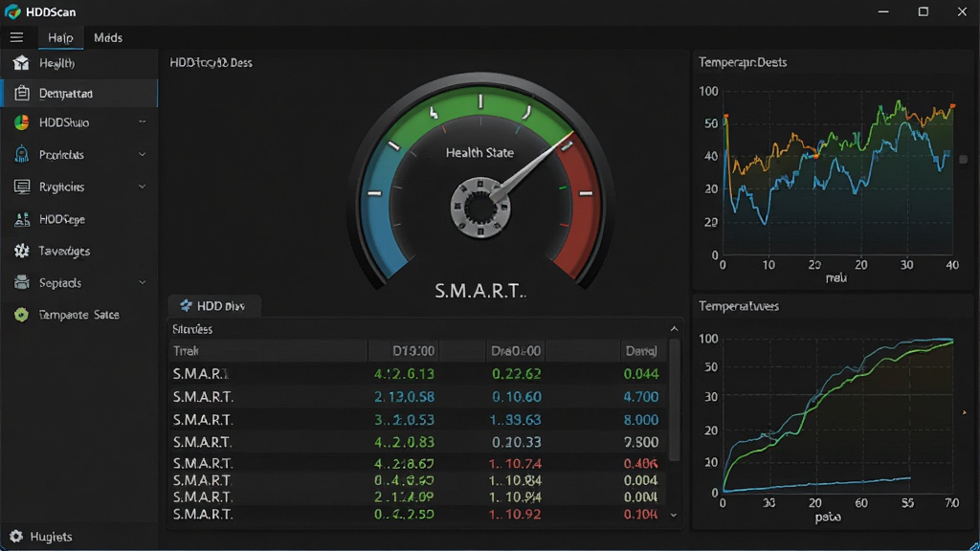Screen dimensions: 980x551
Task: Collapse the Sitordess section arrow
Action: [674, 329]
